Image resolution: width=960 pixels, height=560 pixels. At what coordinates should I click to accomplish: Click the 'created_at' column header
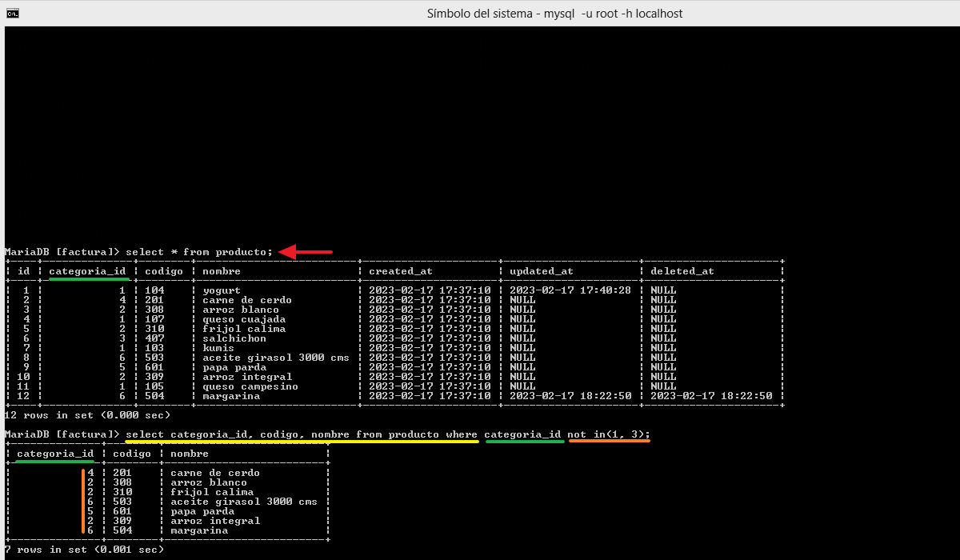[x=400, y=271]
